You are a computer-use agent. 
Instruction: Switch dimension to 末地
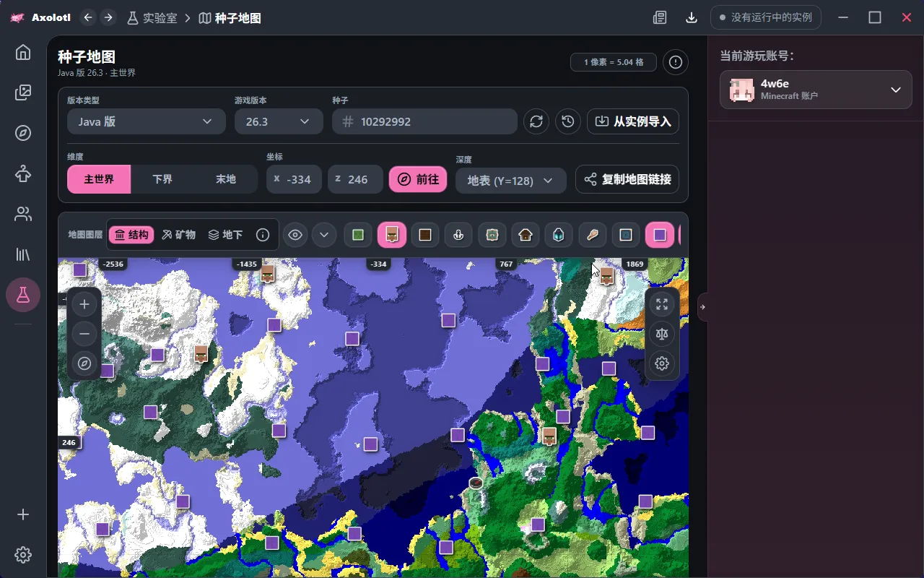[x=226, y=179]
